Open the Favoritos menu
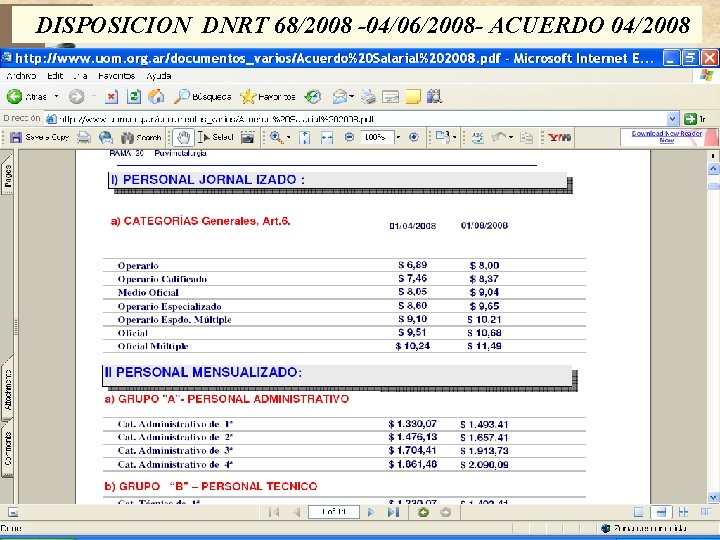This screenshot has width=720, height=540. (x=117, y=76)
